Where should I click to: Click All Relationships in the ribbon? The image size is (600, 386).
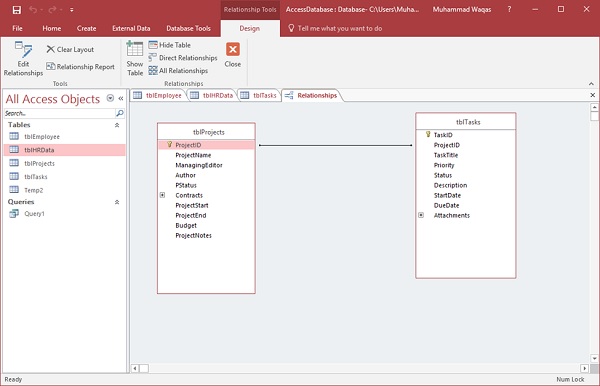[178, 71]
